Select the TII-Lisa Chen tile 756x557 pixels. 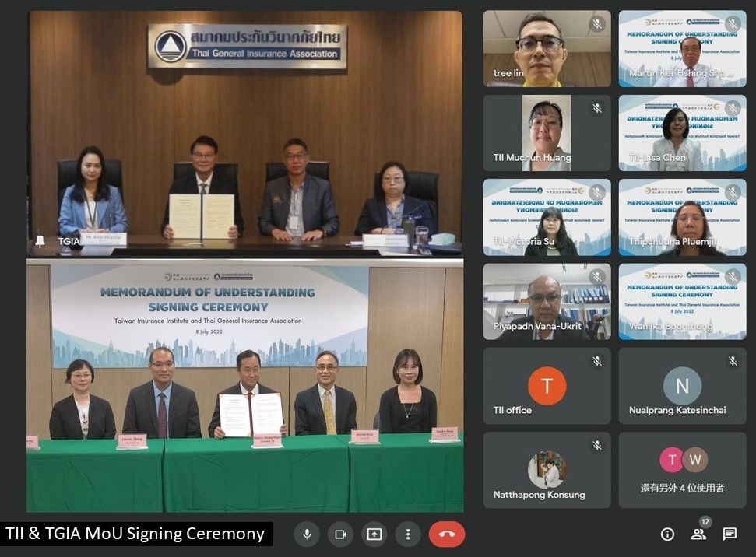point(682,133)
